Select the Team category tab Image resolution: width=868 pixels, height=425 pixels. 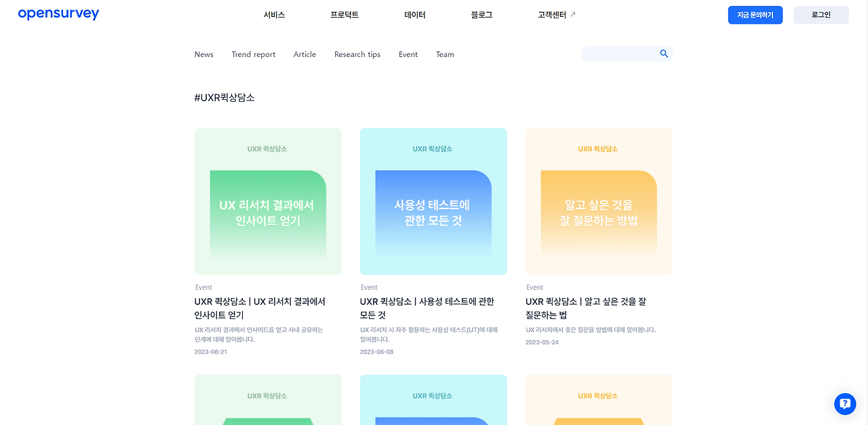tap(445, 54)
